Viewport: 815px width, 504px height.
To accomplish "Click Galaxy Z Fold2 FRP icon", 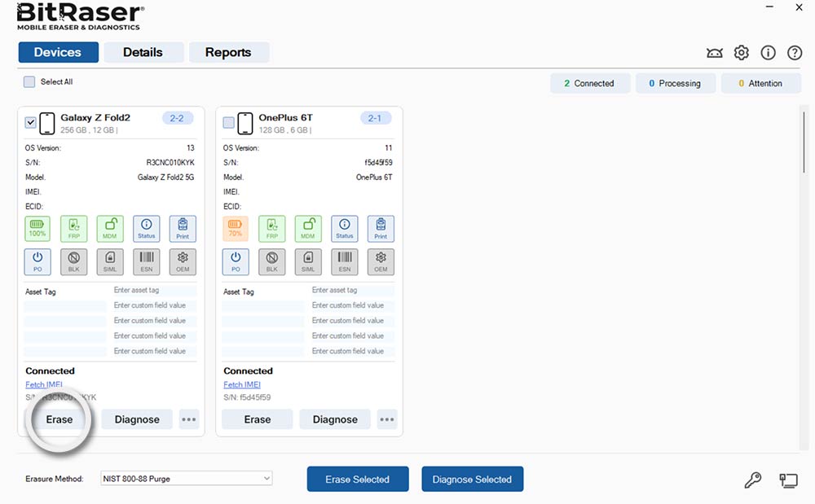I will [74, 228].
